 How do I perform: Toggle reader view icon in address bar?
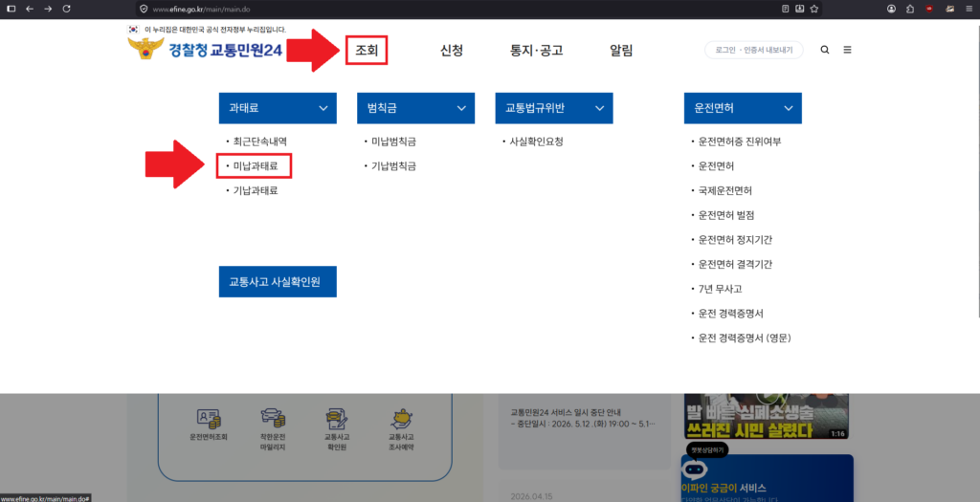click(785, 9)
